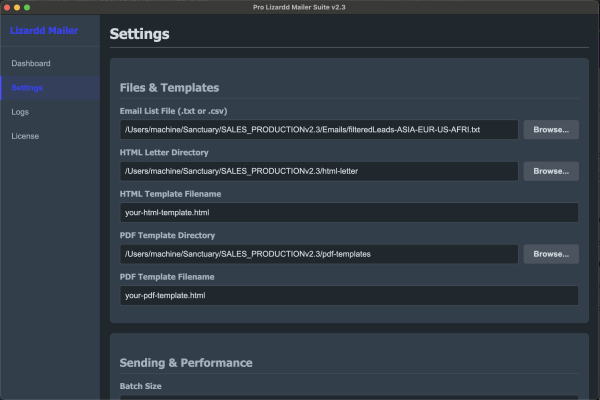Viewport: 600px width, 400px height.
Task: Click the Sending & Performance section heading
Action: click(x=186, y=363)
